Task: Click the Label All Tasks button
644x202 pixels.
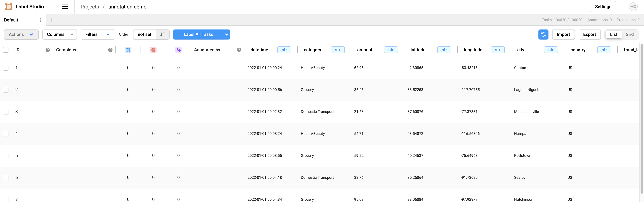Action: (x=198, y=35)
